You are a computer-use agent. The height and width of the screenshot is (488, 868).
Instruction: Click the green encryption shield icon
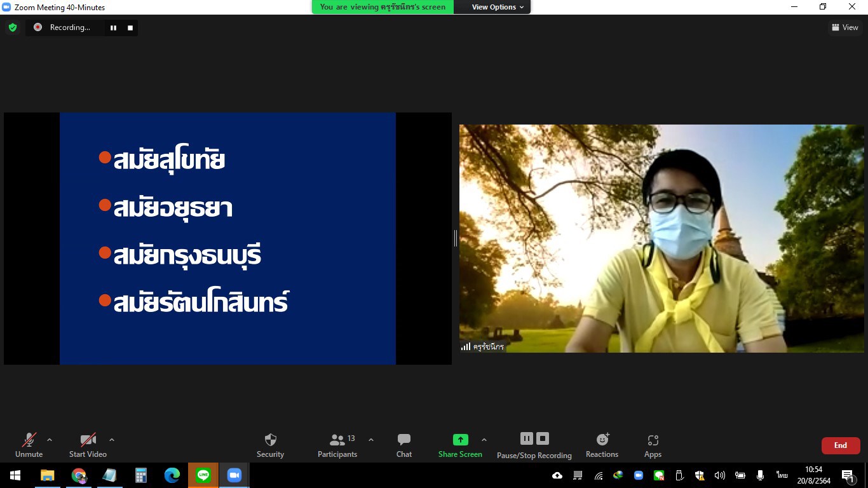click(x=12, y=27)
